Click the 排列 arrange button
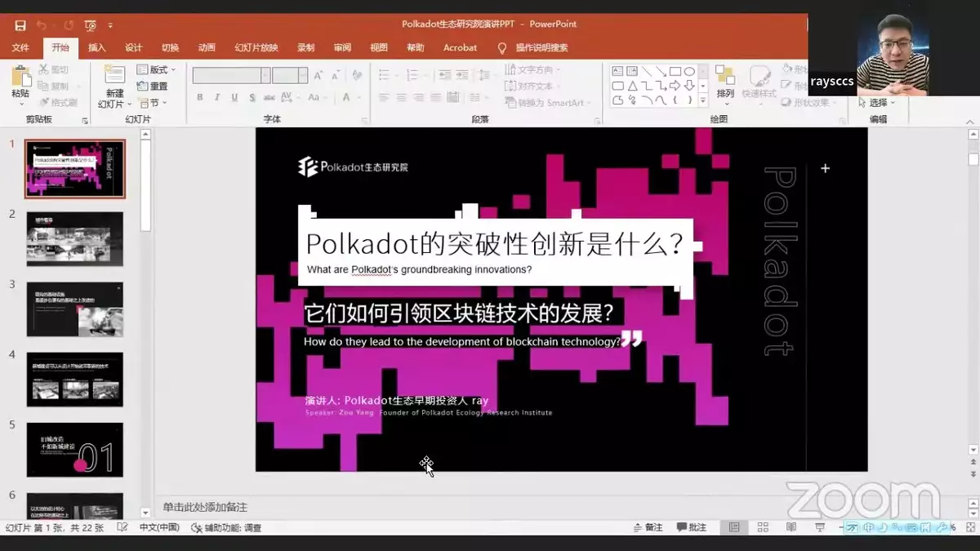The height and width of the screenshot is (551, 980). pyautogui.click(x=725, y=83)
